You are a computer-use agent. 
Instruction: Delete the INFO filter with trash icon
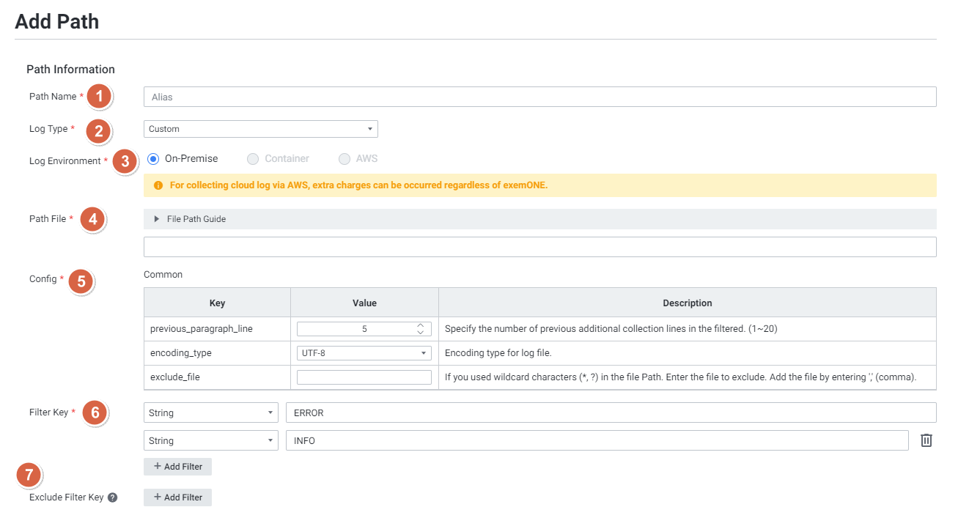click(926, 440)
